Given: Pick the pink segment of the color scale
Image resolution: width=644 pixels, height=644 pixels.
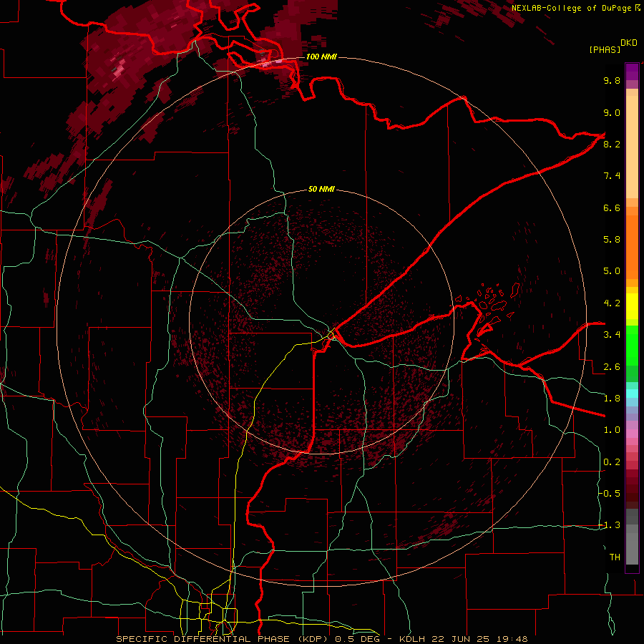Looking at the screenshot, I should click(632, 434).
